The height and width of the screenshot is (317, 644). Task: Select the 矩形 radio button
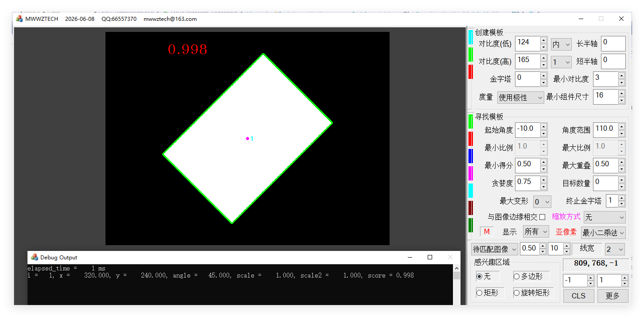coord(479,293)
